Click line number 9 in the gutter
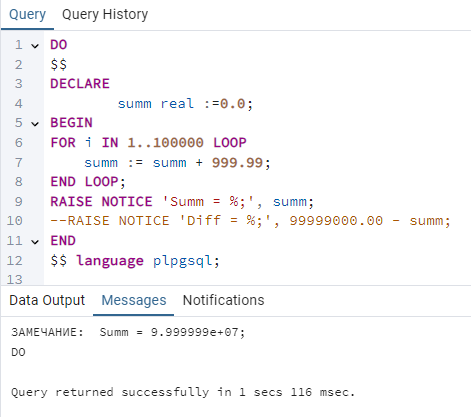 pyautogui.click(x=19, y=202)
